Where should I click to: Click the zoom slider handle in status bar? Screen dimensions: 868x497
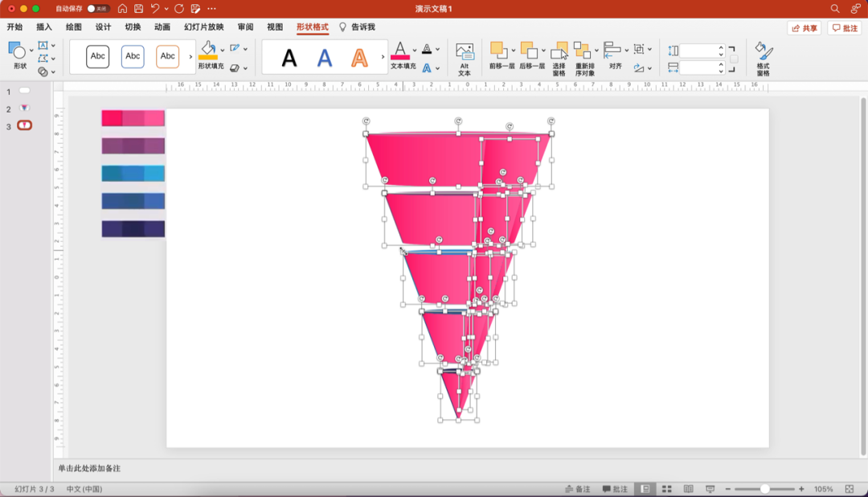pos(764,489)
